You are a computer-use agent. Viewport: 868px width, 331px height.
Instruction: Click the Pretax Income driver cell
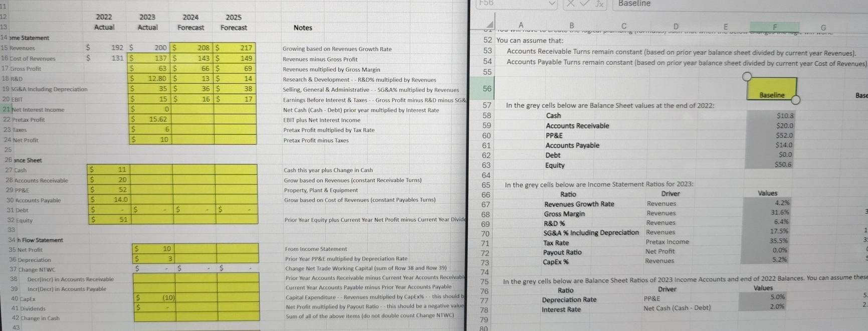(x=667, y=242)
